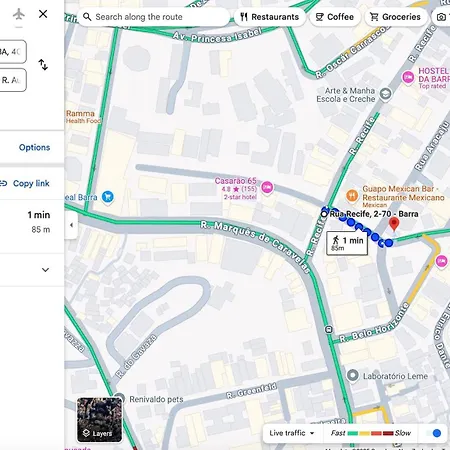Collapse the side panel arrow tab

(71, 225)
